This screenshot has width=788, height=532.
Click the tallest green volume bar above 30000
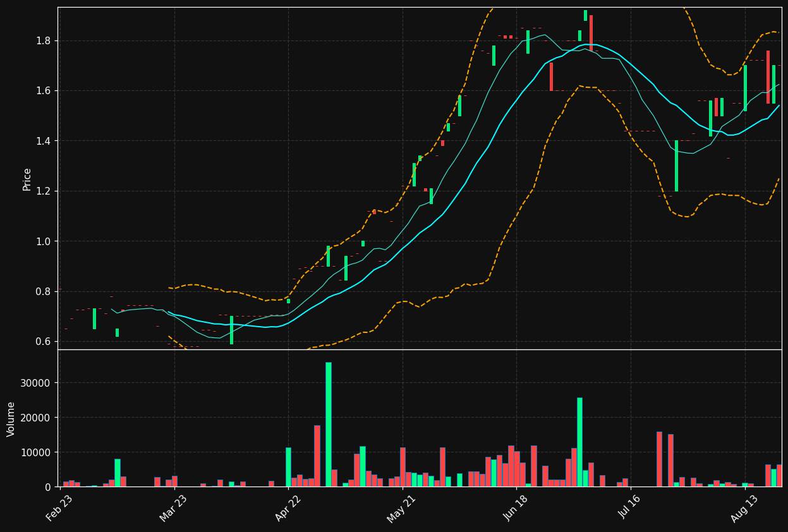click(329, 425)
